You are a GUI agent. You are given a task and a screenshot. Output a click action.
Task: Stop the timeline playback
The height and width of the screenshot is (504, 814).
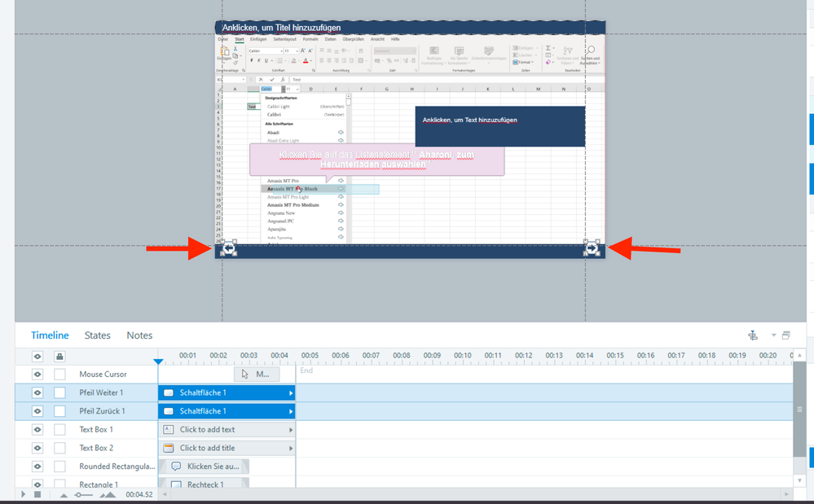click(x=37, y=495)
